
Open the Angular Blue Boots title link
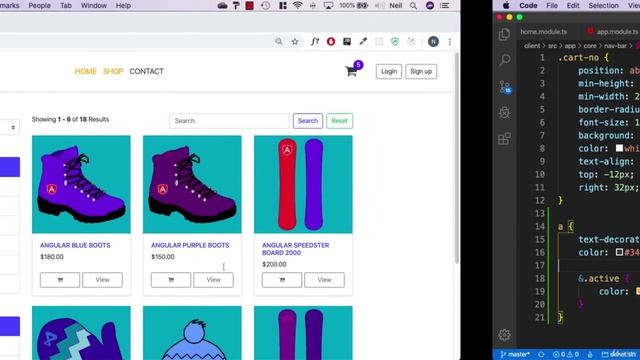75,245
